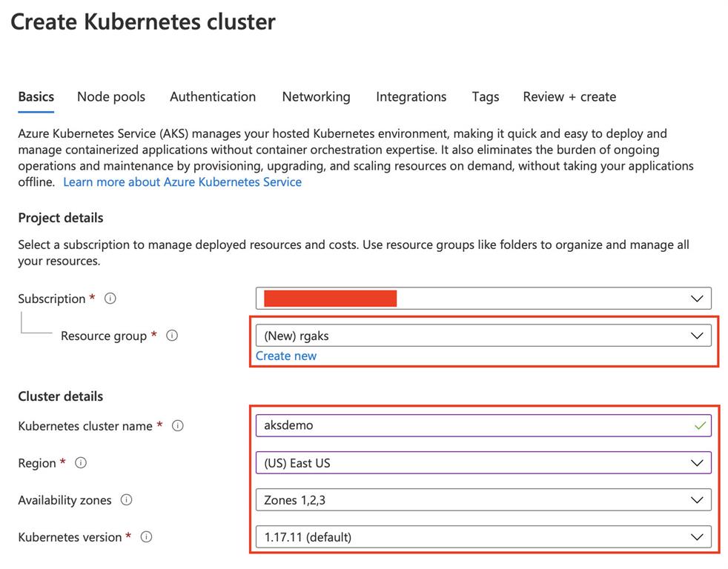
Task: Open Learn more about Azure Kubernetes Service
Action: point(182,182)
